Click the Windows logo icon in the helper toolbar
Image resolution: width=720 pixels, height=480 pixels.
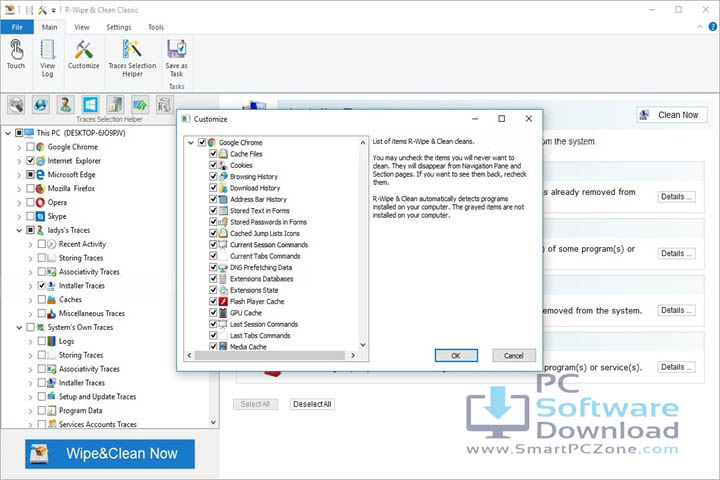(x=90, y=105)
